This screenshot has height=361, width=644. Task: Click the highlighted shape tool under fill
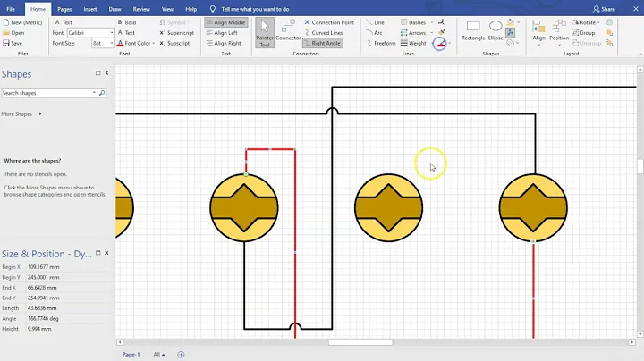511,32
